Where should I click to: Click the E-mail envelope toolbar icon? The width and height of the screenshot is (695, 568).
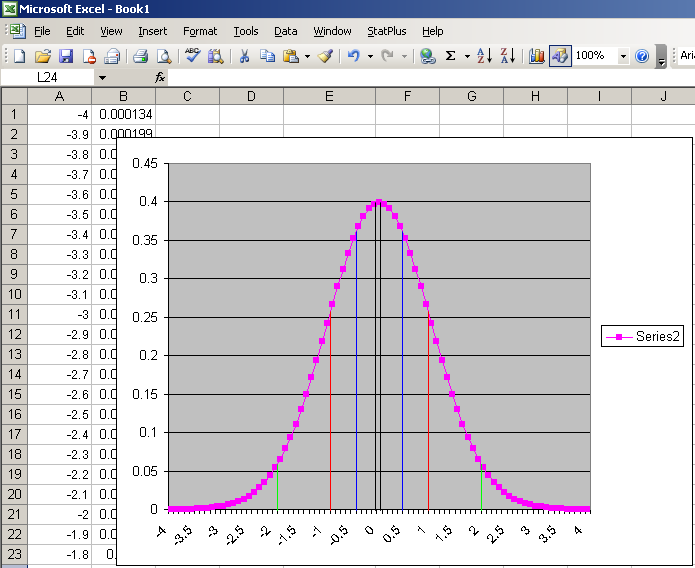pos(112,56)
